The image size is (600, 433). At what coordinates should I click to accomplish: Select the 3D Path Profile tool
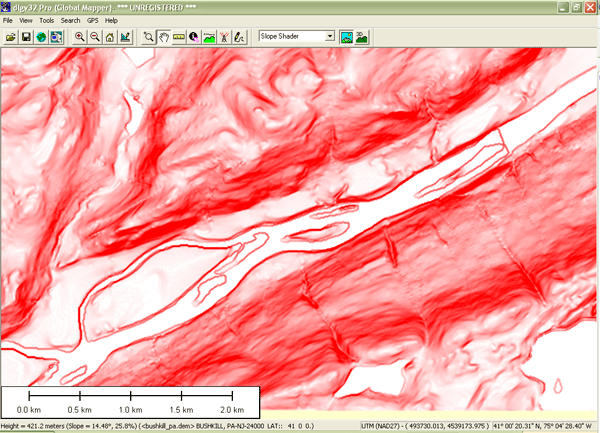pos(209,36)
